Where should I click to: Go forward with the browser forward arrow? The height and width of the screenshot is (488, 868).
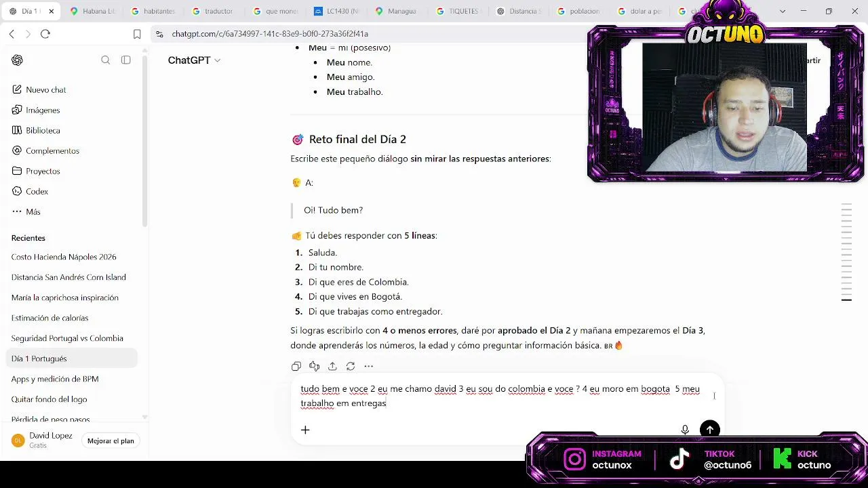tap(28, 34)
